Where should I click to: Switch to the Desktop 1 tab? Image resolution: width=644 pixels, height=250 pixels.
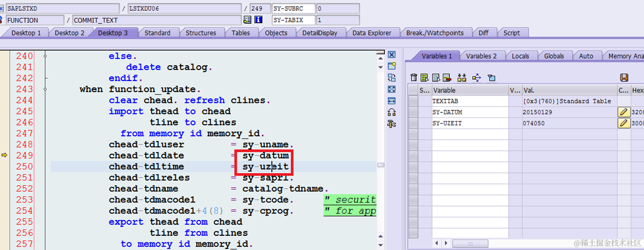coord(26,33)
